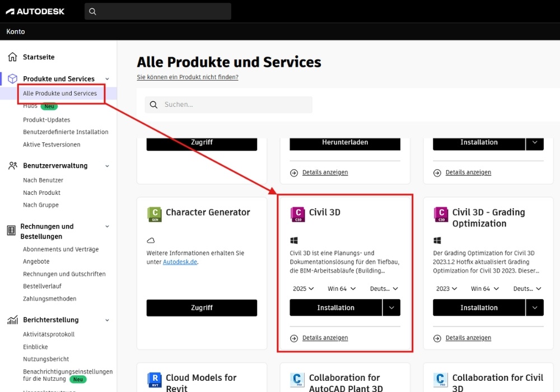Open Zahlungsmethoden
The width and height of the screenshot is (560, 392).
pos(50,299)
